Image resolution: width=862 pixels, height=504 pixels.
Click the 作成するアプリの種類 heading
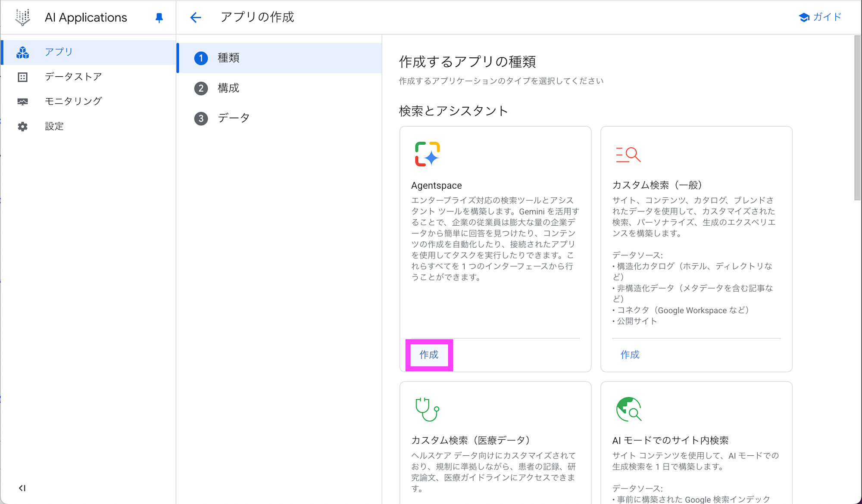click(467, 62)
